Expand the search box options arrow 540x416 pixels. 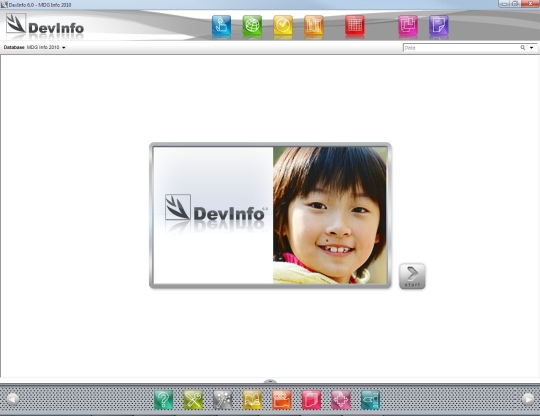[x=531, y=48]
